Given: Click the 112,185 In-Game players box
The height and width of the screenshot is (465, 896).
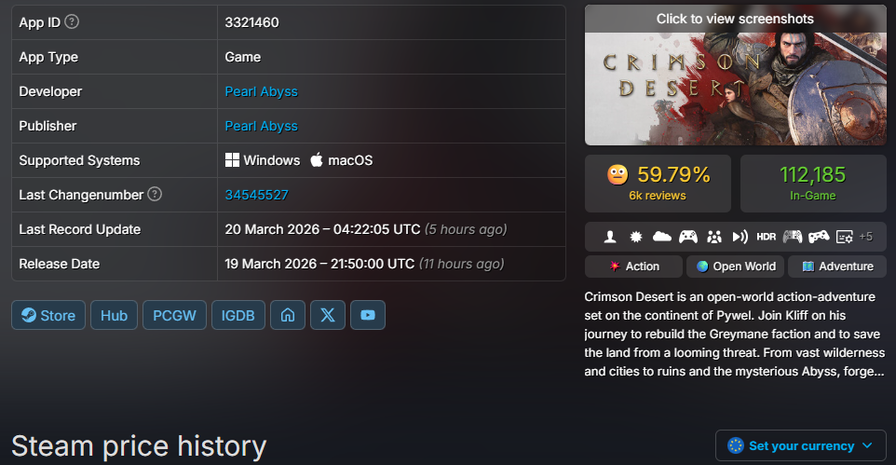Looking at the screenshot, I should point(813,183).
